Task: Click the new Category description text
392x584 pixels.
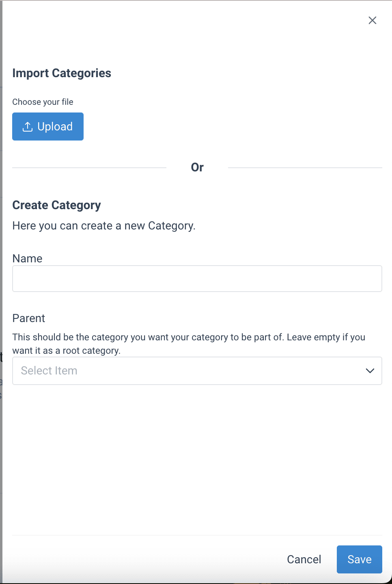Action: [x=104, y=226]
